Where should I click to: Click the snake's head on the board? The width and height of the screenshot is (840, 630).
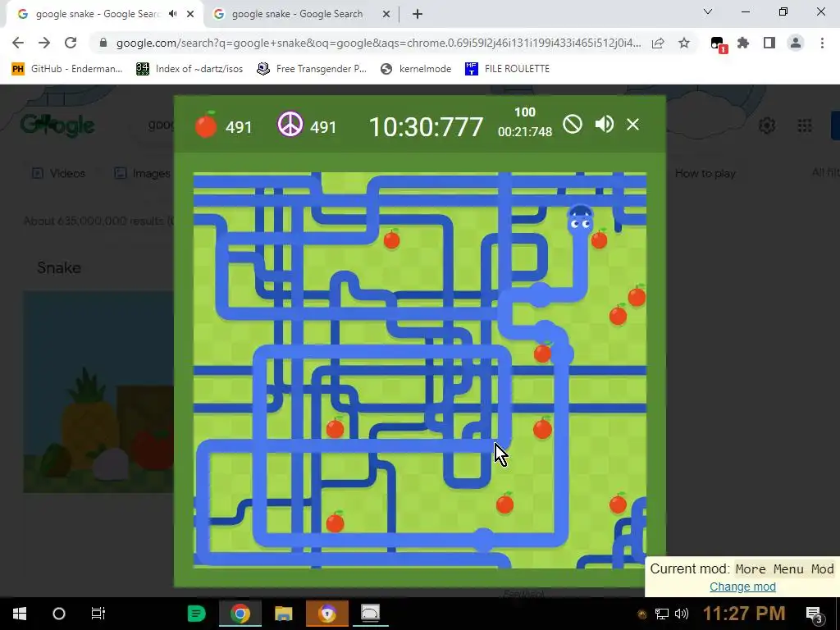[580, 218]
